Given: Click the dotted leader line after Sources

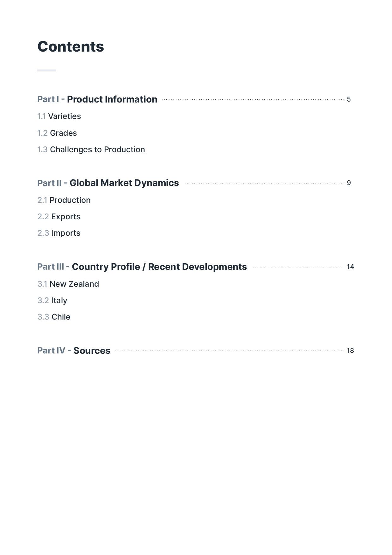Looking at the screenshot, I should 229,351.
